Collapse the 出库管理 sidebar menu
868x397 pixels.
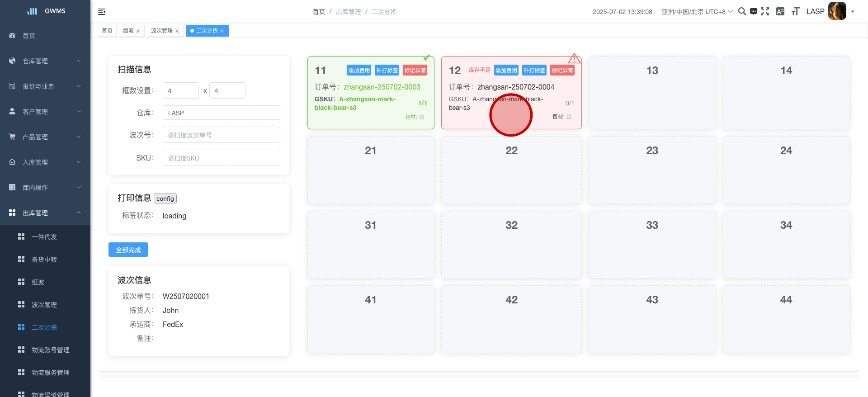(x=45, y=213)
